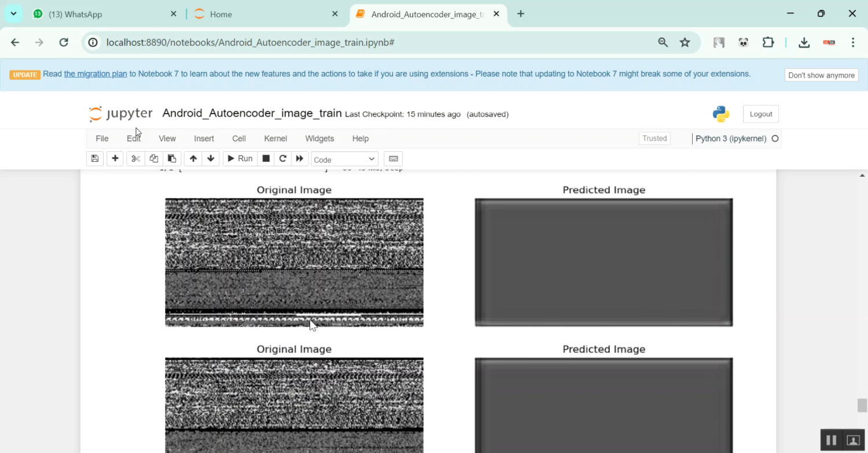Open the Kernel menu
868x453 pixels.
[275, 138]
